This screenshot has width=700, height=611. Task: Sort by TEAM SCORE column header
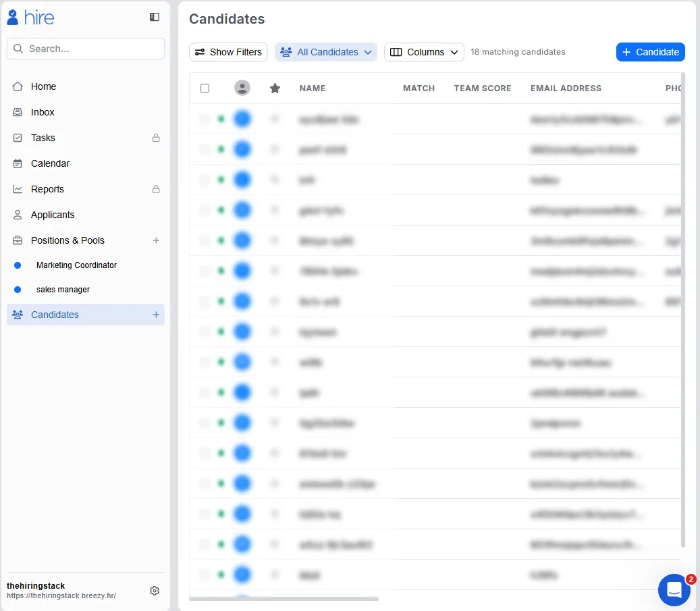pos(483,88)
